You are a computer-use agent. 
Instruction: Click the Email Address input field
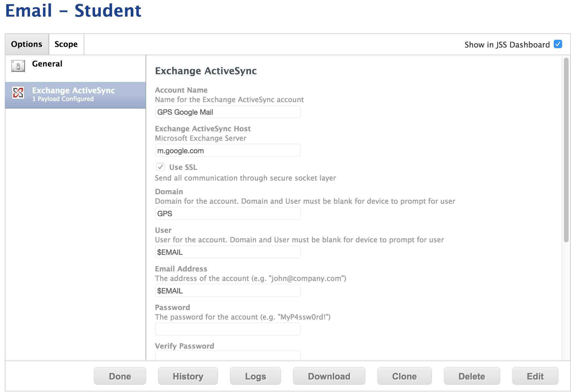tap(228, 291)
